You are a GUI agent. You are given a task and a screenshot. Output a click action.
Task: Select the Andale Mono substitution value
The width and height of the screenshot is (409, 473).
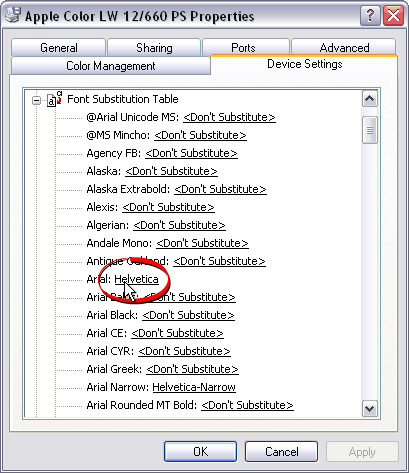tap(202, 243)
